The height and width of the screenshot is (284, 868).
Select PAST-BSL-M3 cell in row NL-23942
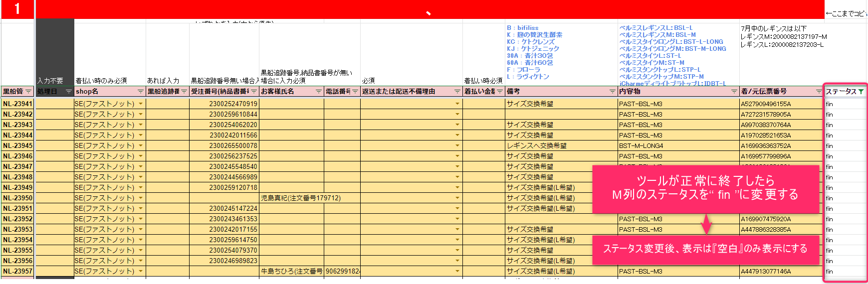[x=678, y=114]
